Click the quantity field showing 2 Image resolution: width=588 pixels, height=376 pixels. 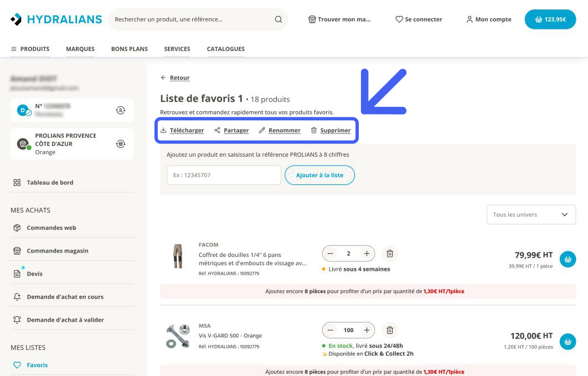pos(348,254)
